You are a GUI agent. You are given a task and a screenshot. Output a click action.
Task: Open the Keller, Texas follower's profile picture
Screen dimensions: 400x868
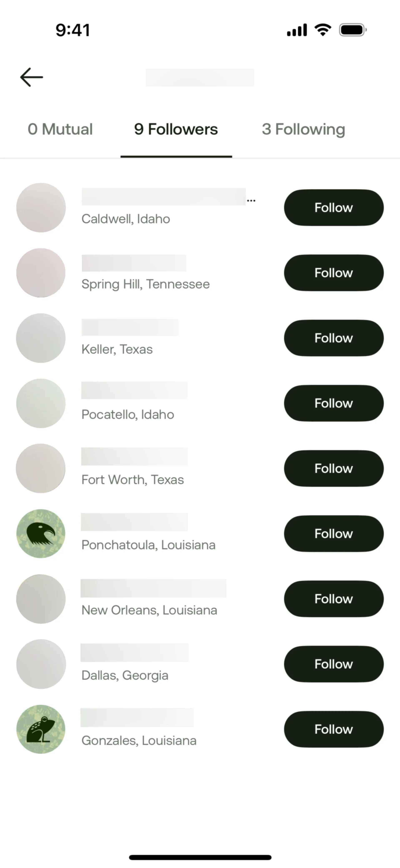(x=41, y=338)
